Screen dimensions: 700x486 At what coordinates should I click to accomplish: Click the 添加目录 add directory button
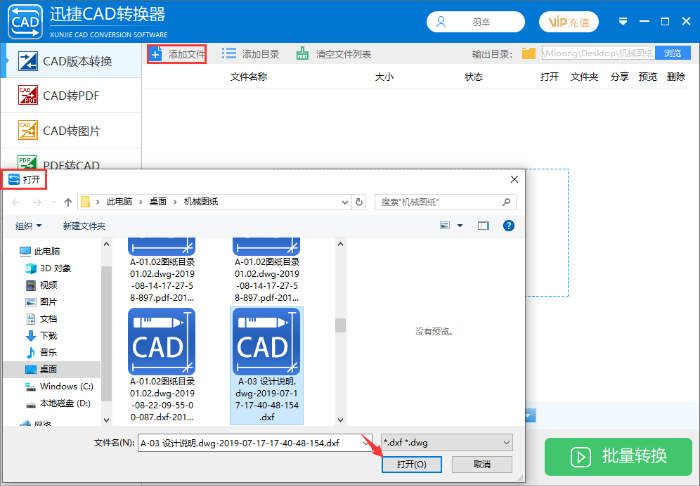pos(250,54)
